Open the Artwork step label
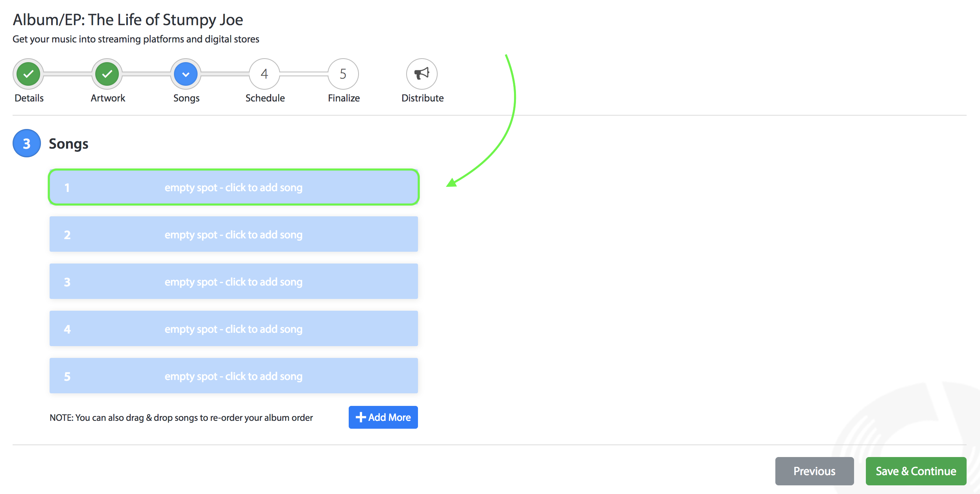The width and height of the screenshot is (980, 494). [x=108, y=98]
